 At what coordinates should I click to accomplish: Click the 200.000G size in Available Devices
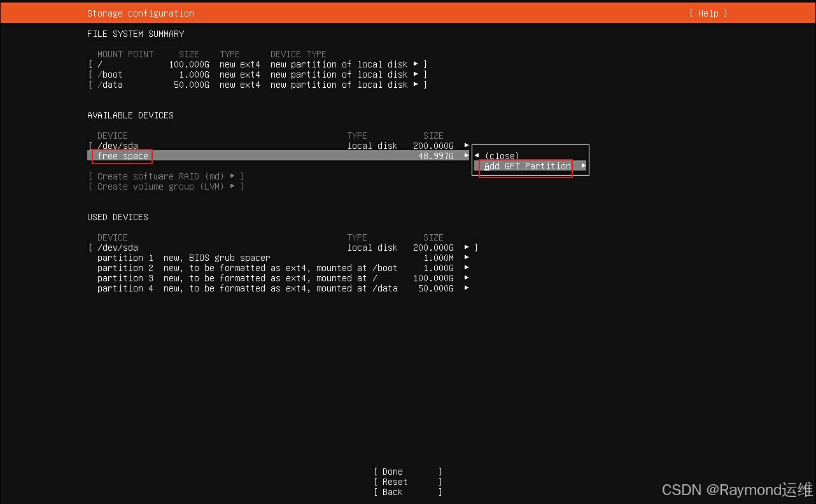coord(433,146)
